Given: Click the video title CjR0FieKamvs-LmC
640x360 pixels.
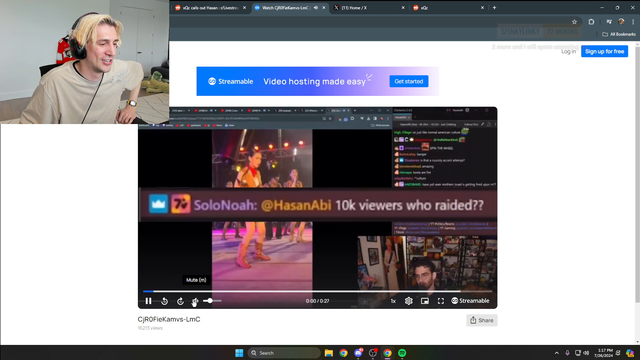Looking at the screenshot, I should click(169, 319).
